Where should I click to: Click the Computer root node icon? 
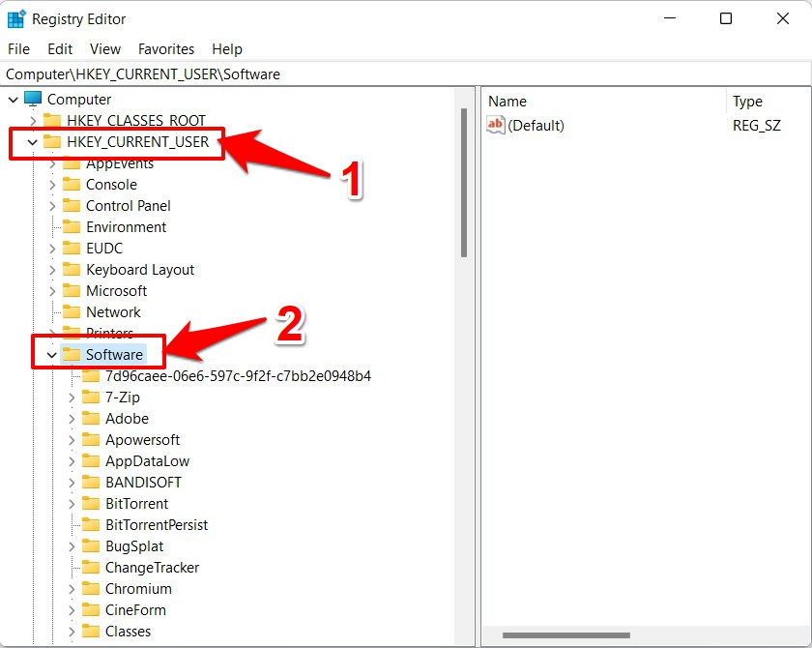point(34,99)
